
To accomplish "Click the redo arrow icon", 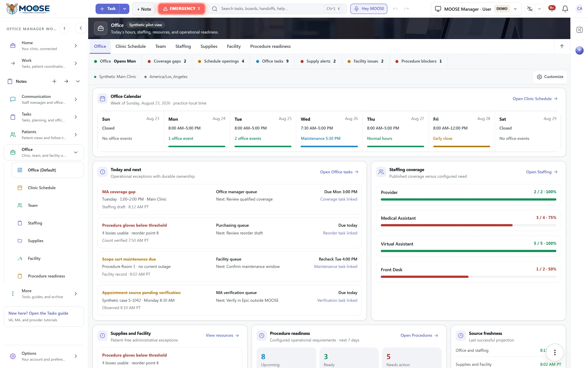I will click(406, 9).
